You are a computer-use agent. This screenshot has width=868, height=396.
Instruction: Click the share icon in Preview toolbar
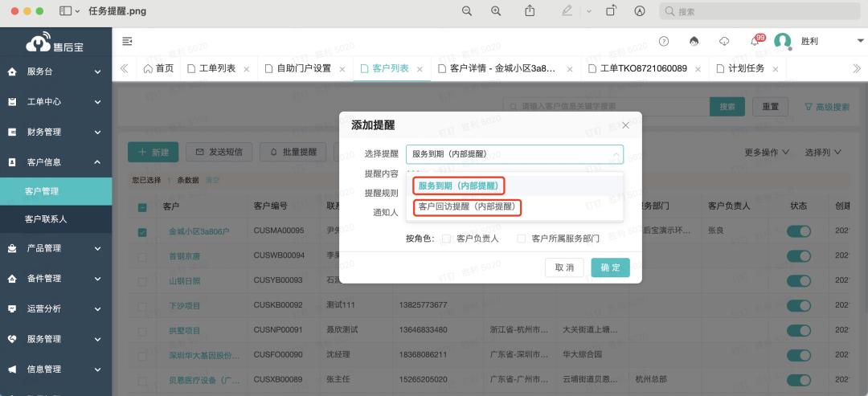coord(530,11)
